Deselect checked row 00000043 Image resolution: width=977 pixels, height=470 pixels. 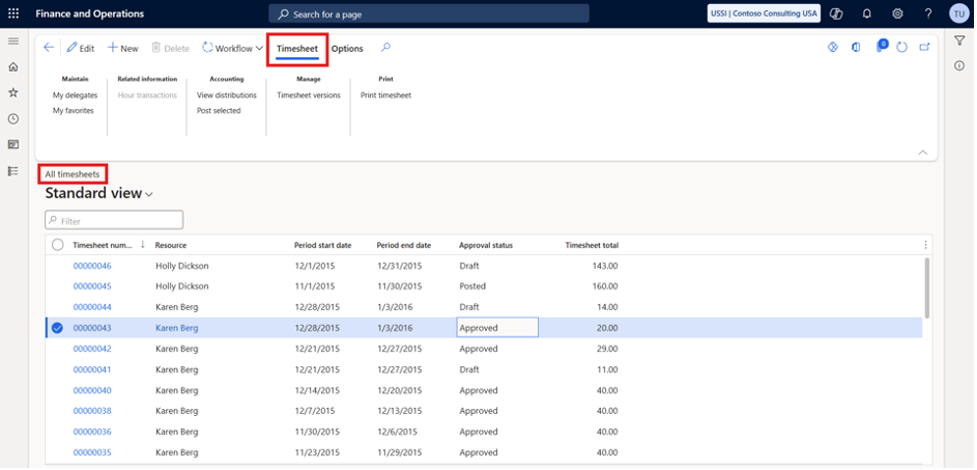(x=57, y=328)
